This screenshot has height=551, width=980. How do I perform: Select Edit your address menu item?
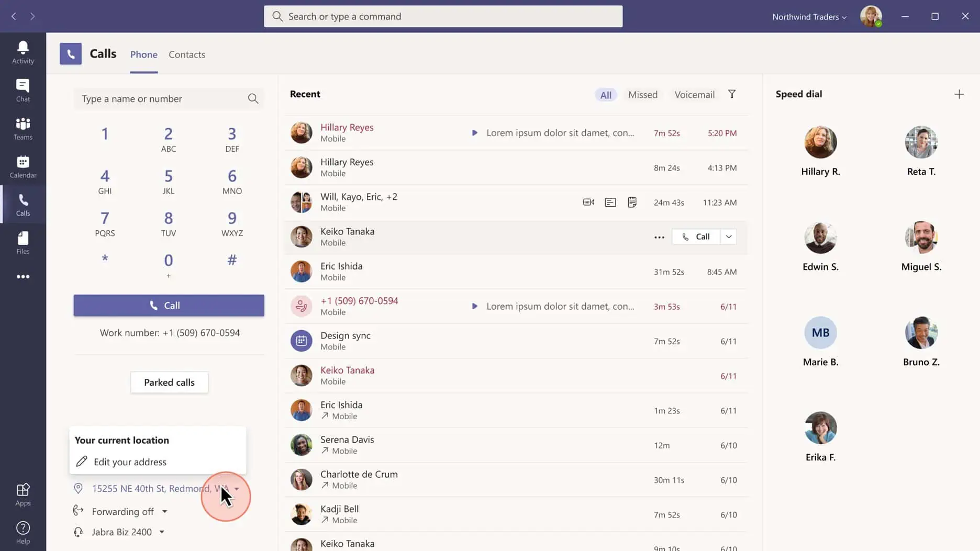[x=158, y=462]
